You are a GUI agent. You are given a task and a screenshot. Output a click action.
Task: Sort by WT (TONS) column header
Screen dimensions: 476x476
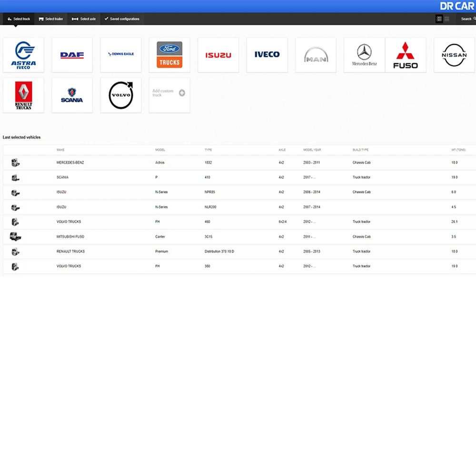click(458, 150)
